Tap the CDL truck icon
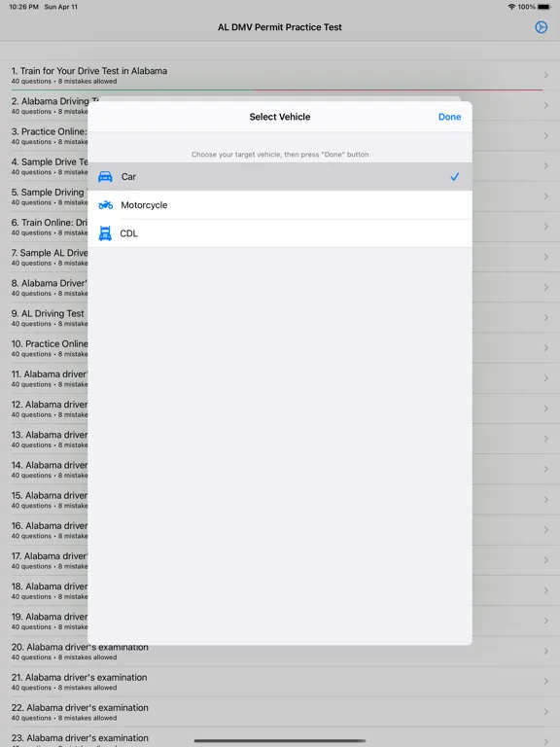 point(105,233)
